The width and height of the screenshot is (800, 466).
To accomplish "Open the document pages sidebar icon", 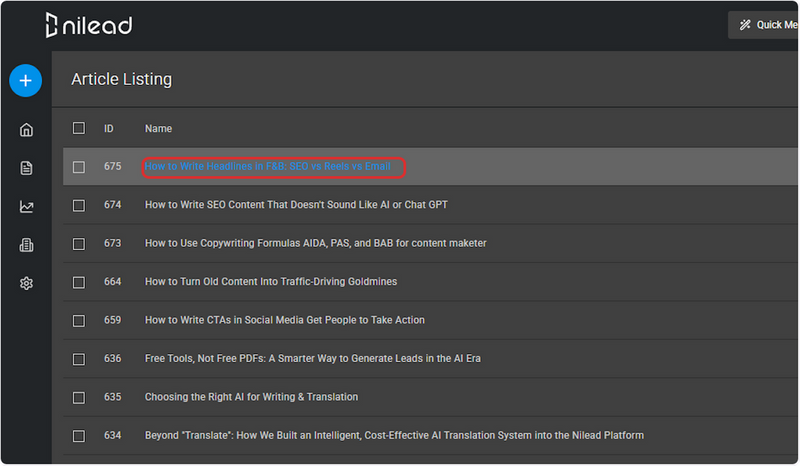I will 27,168.
